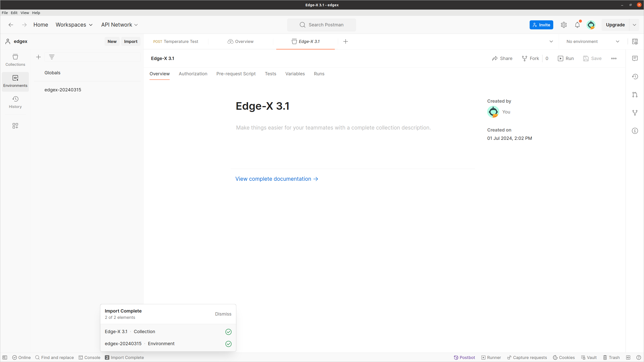Screen dimensions: 644x362
Task: Open Vault in the status bar
Action: tap(589, 357)
